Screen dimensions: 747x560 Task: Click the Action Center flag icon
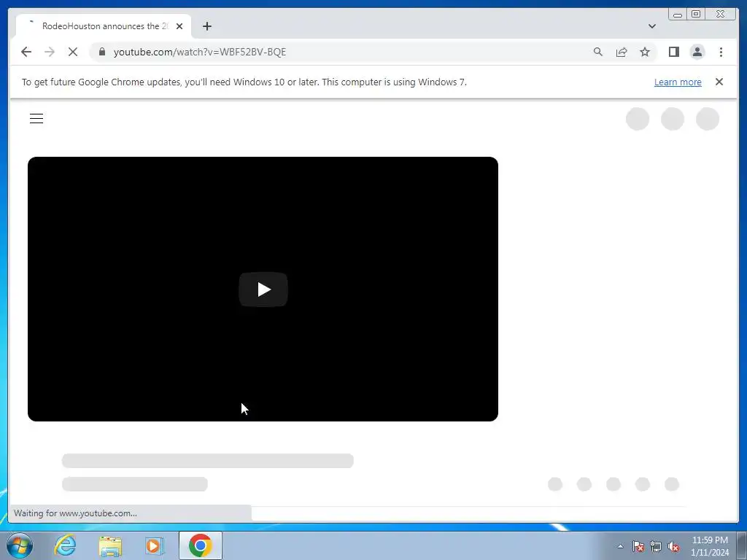click(x=638, y=546)
